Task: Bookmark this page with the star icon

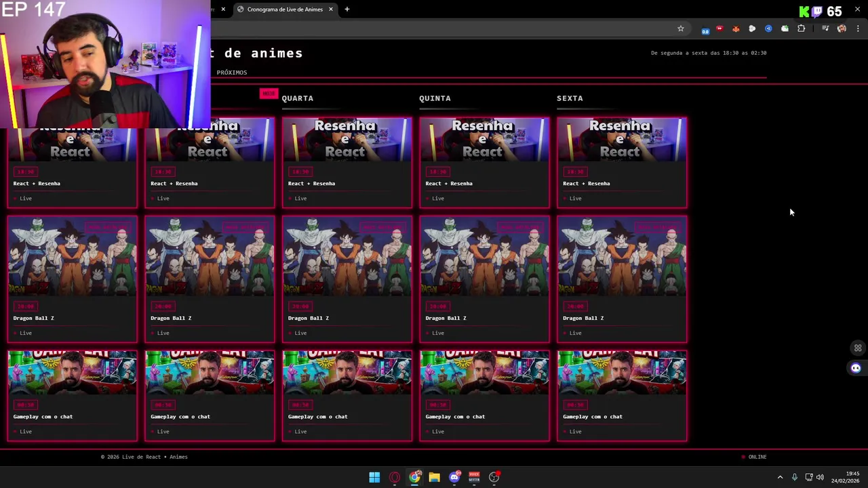Action: tap(681, 28)
